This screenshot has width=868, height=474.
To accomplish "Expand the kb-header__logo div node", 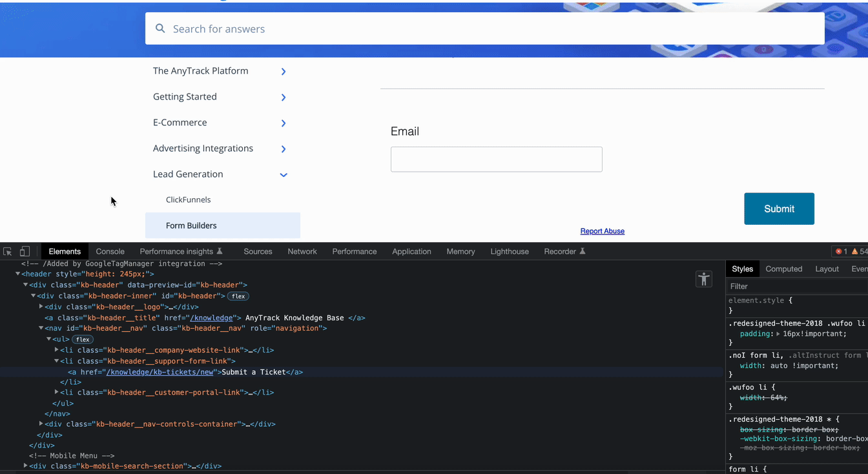I will click(x=41, y=307).
